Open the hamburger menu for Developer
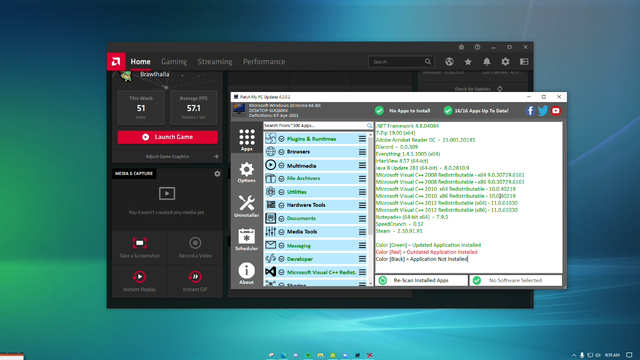640x360 pixels. coord(362,259)
